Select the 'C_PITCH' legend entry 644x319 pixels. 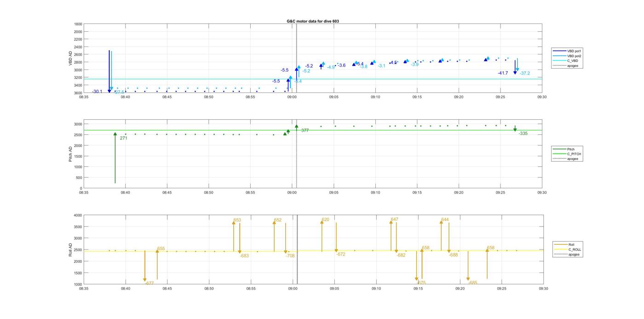click(574, 154)
